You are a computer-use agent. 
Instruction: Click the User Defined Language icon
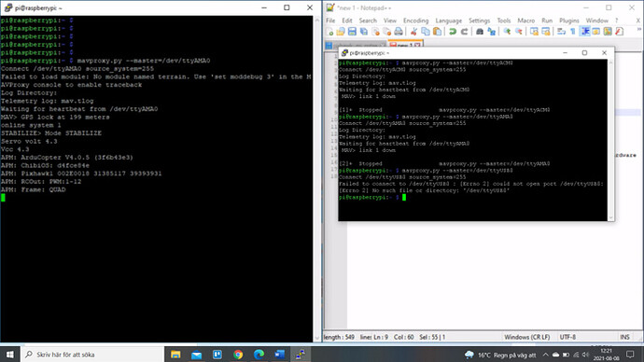[x=596, y=32]
